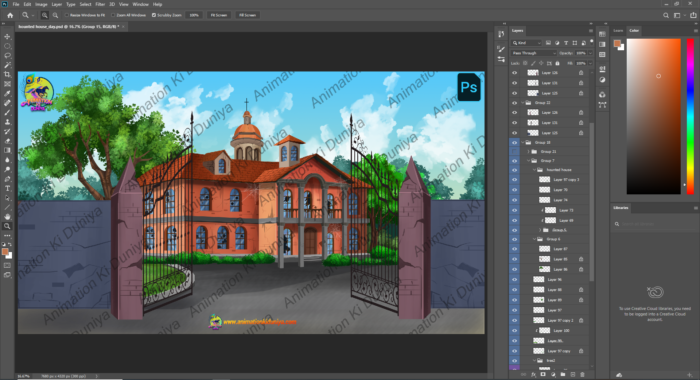Open the Window menu
The image size is (700, 380).
click(x=141, y=4)
